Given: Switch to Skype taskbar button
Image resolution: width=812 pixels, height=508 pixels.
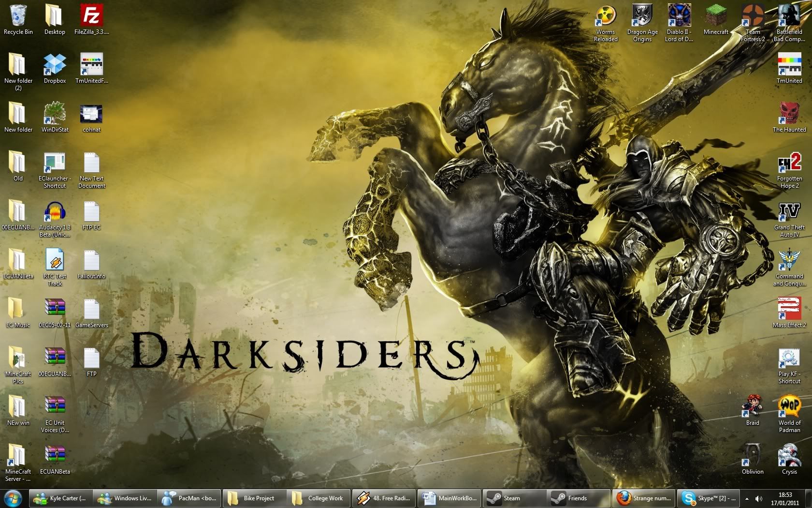Looking at the screenshot, I should [709, 498].
